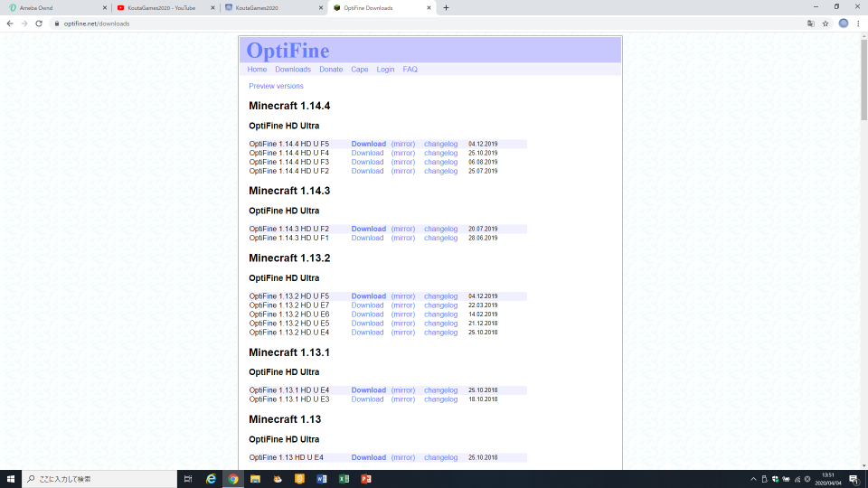The width and height of the screenshot is (868, 488).
Task: Download OptiFine 1.14.4 HD U F2
Action: [368, 172]
